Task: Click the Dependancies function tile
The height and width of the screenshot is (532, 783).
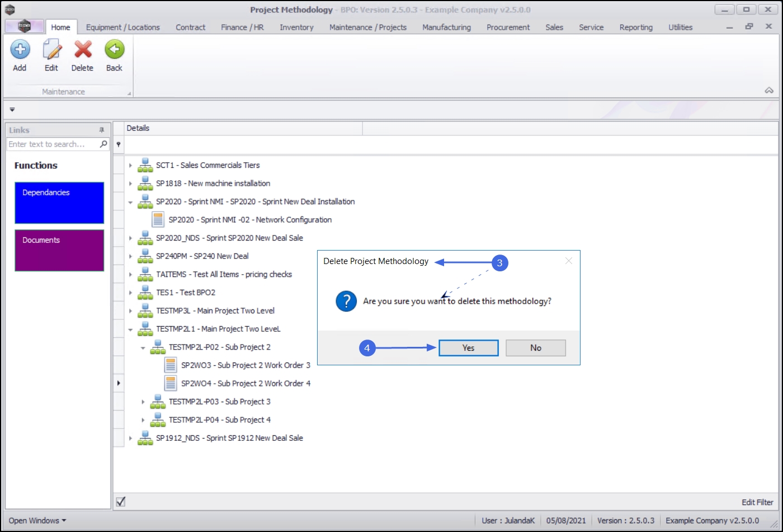Action: click(59, 203)
